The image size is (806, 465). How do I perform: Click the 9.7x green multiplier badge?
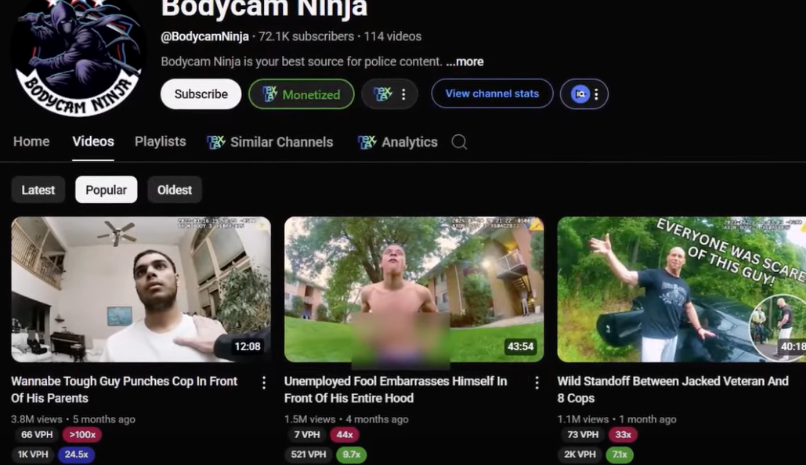(x=351, y=455)
